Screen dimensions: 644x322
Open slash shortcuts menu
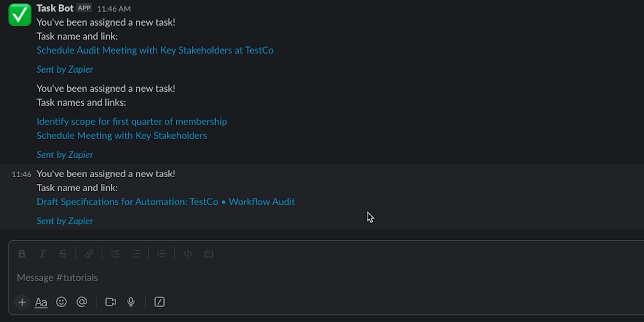159,302
